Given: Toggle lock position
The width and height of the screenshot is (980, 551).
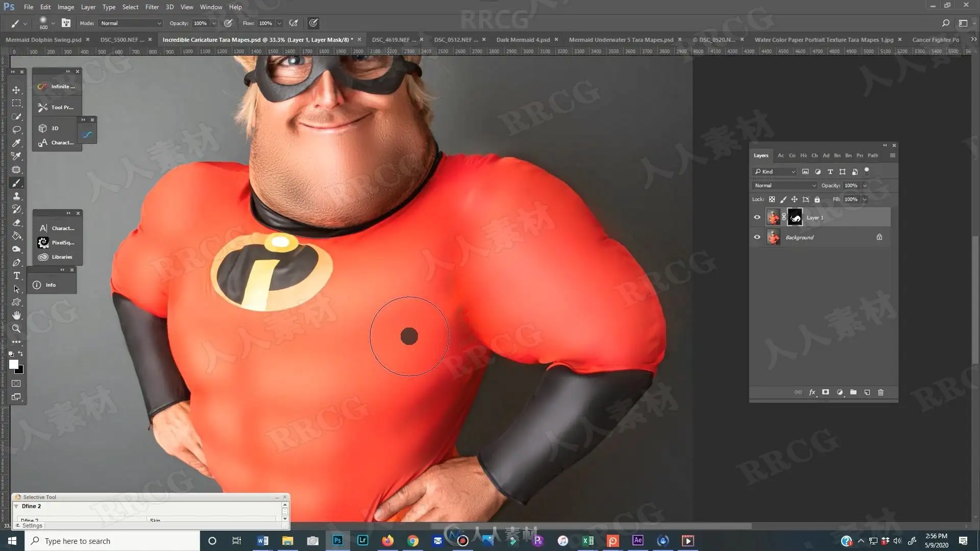Looking at the screenshot, I should coord(794,199).
